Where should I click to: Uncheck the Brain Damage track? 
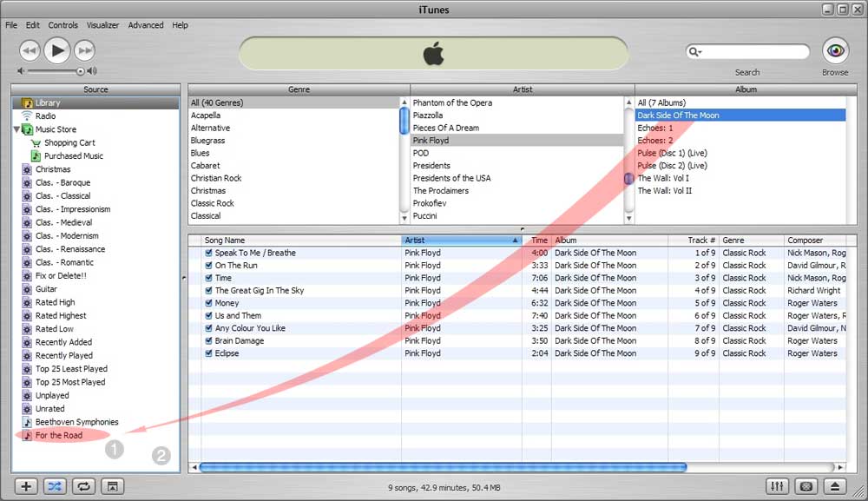208,341
